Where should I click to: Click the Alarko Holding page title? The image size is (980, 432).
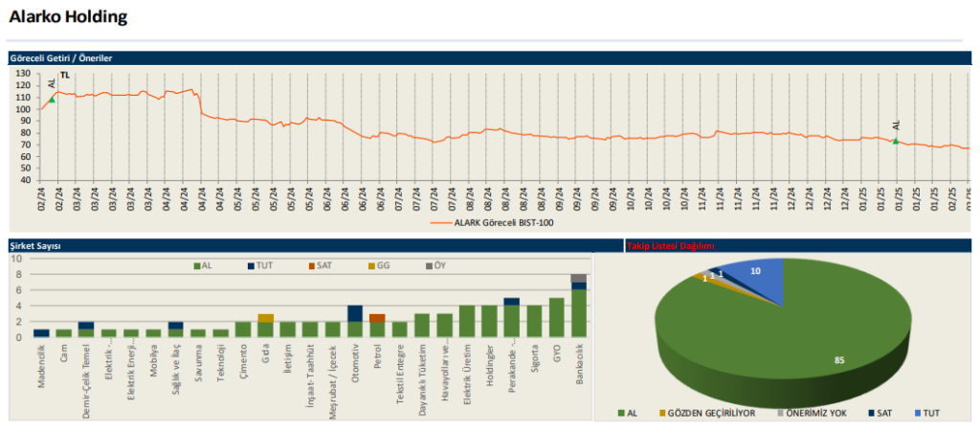point(67,17)
